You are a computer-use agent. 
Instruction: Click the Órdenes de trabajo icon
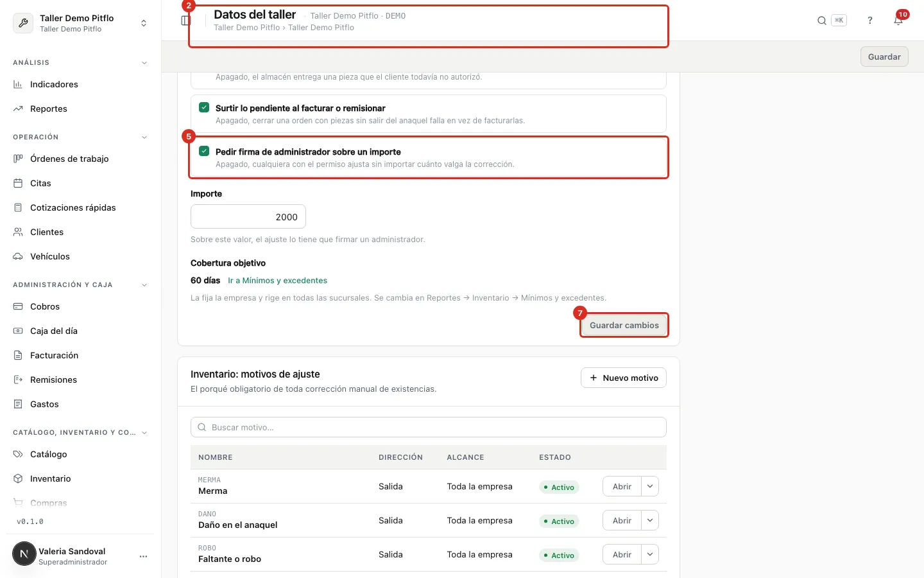[18, 159]
